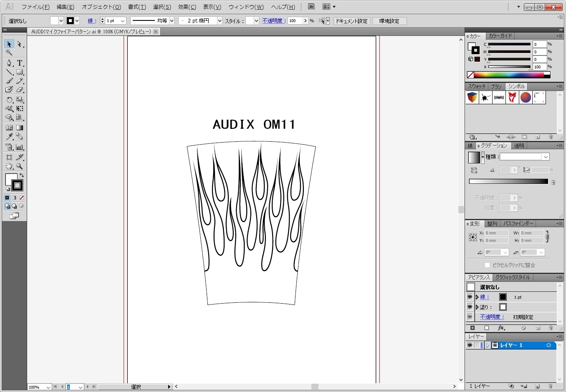Switch to the パスファインダー tab

(518, 224)
